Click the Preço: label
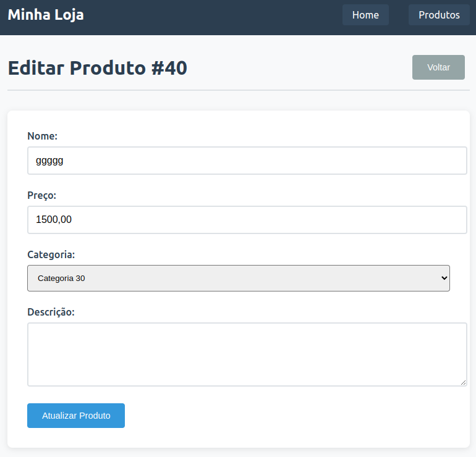Image resolution: width=476 pixels, height=457 pixels. [x=42, y=195]
